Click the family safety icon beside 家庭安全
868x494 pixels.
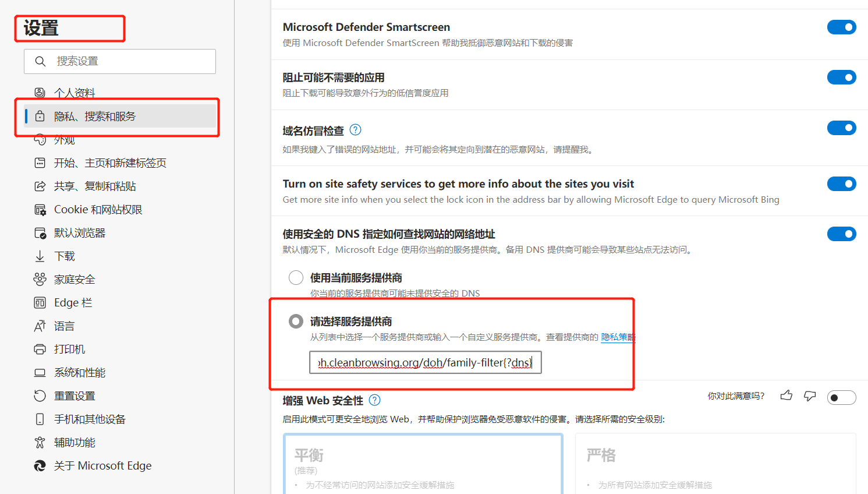40,279
